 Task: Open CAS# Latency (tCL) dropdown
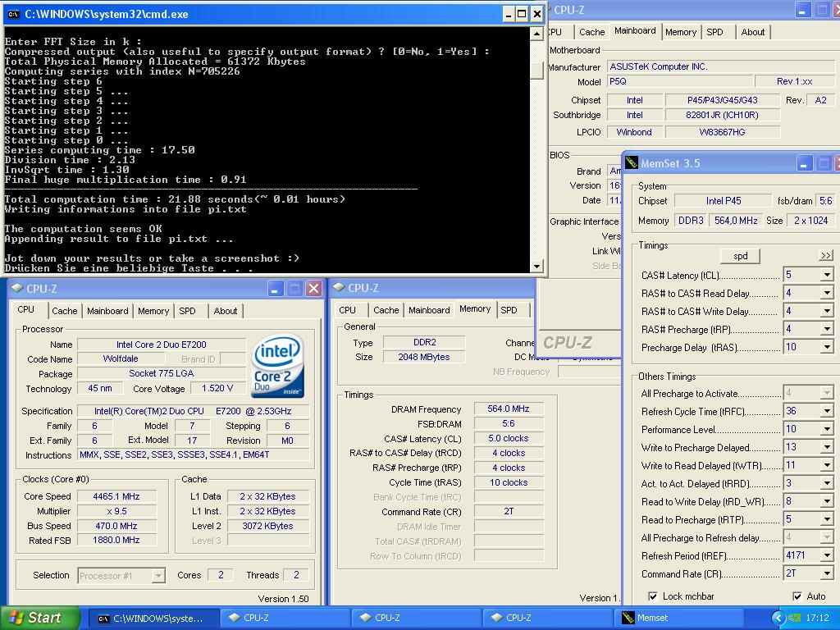[x=827, y=276]
